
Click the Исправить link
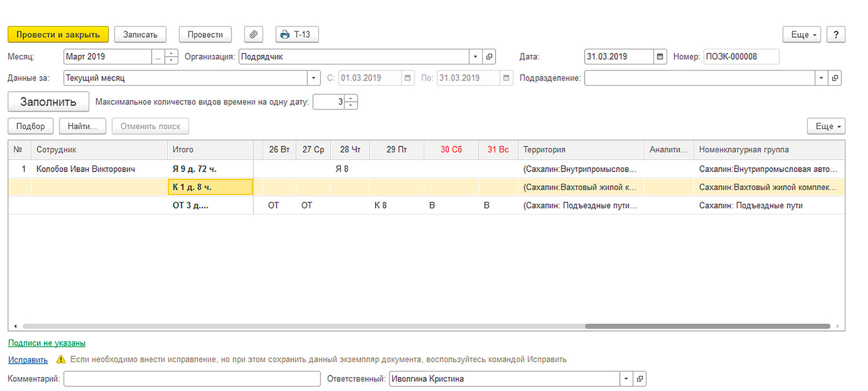click(x=28, y=360)
